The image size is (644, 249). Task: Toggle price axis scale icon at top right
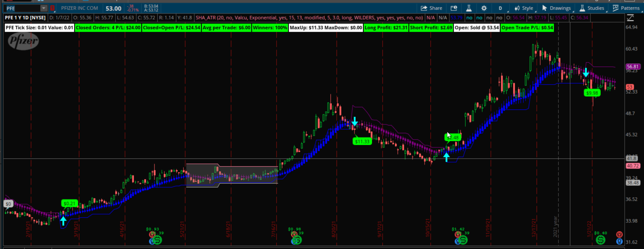click(630, 18)
